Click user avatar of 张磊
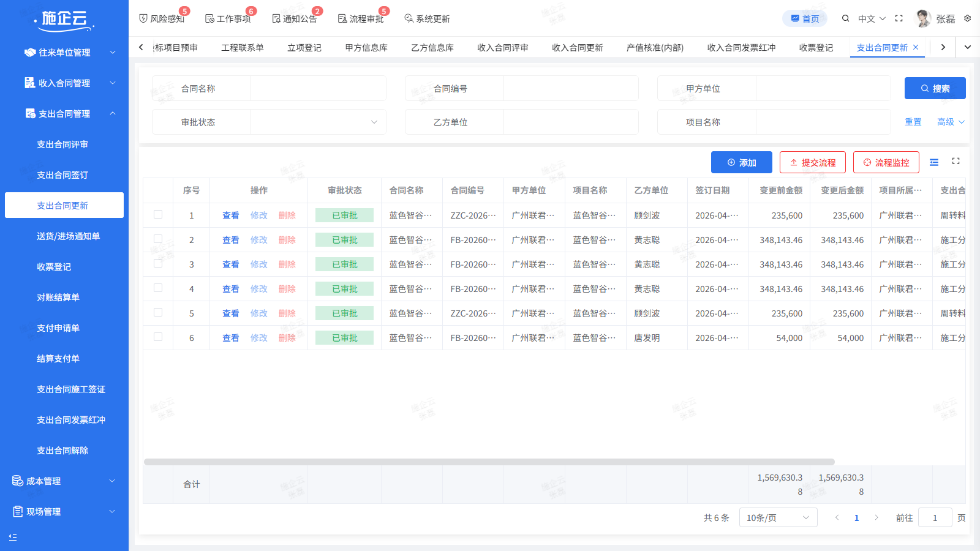Viewport: 980px width, 551px height. point(922,18)
